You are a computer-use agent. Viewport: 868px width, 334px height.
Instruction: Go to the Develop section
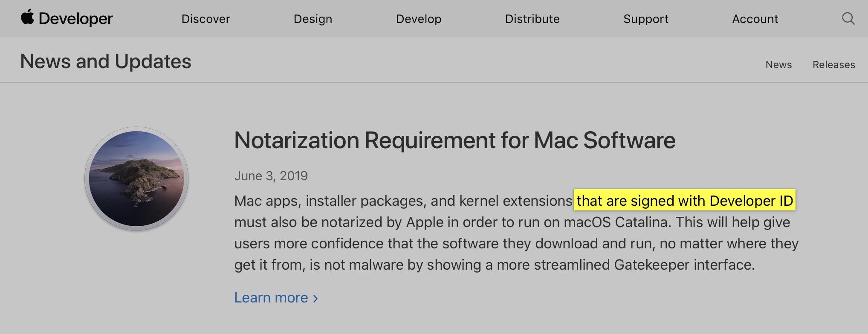pyautogui.click(x=418, y=19)
